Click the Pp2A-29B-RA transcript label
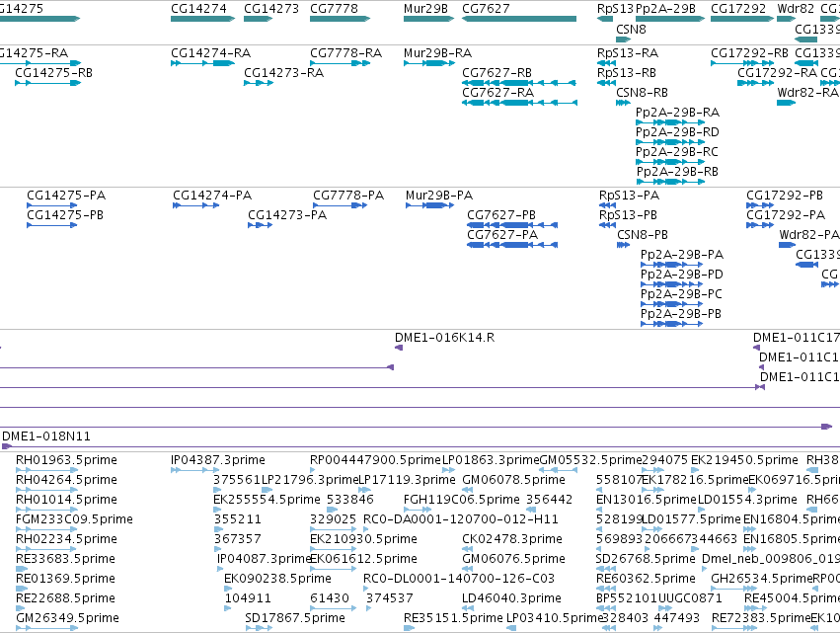 click(677, 113)
